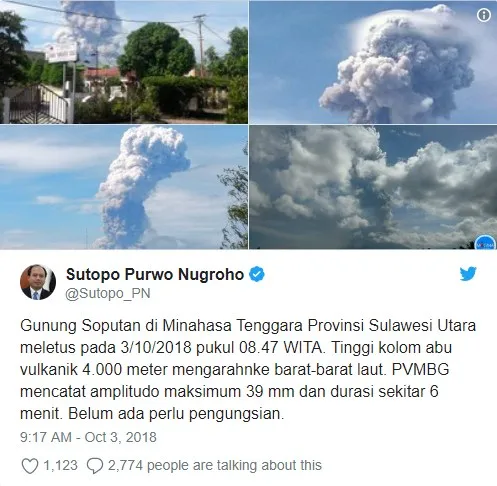View the tall ash column photo
Viewport: 497px width, 486px height.
coord(124,187)
